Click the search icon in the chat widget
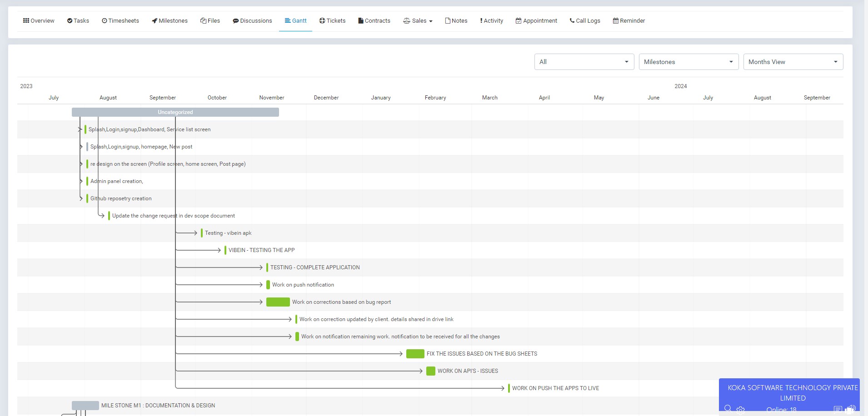Screen dimensions: 868x416 click(x=728, y=408)
